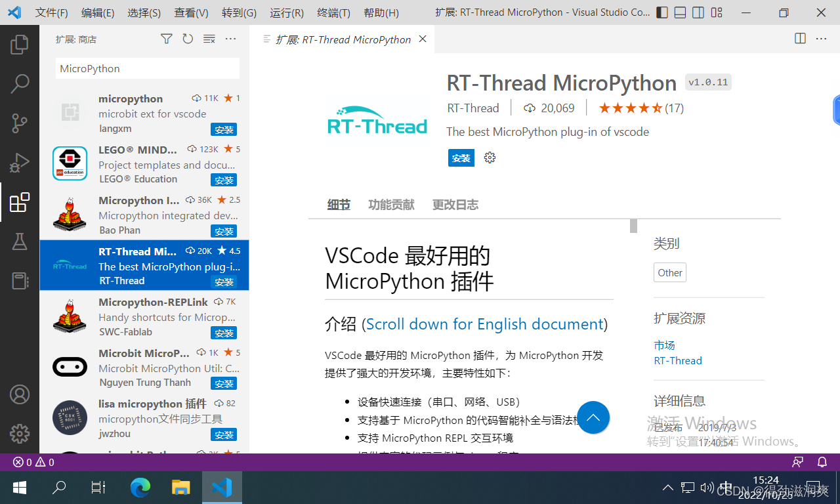Close the RT-Thread MicroPython tab
The height and width of the screenshot is (504, 840).
(423, 39)
